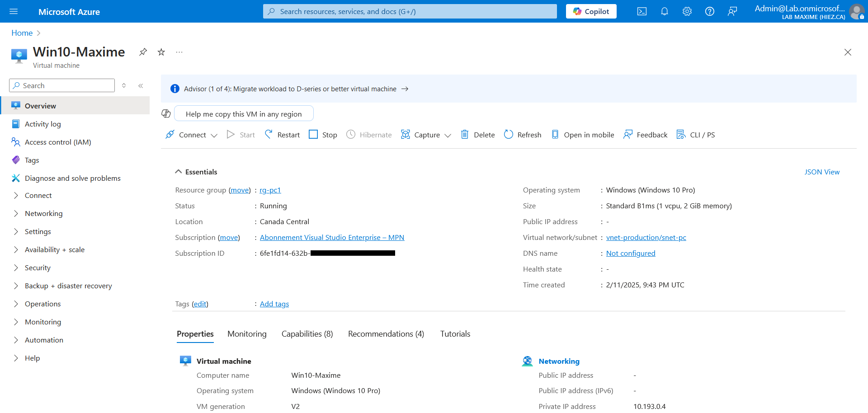The width and height of the screenshot is (868, 413).
Task: Open the portal hamburger menu
Action: tap(14, 12)
